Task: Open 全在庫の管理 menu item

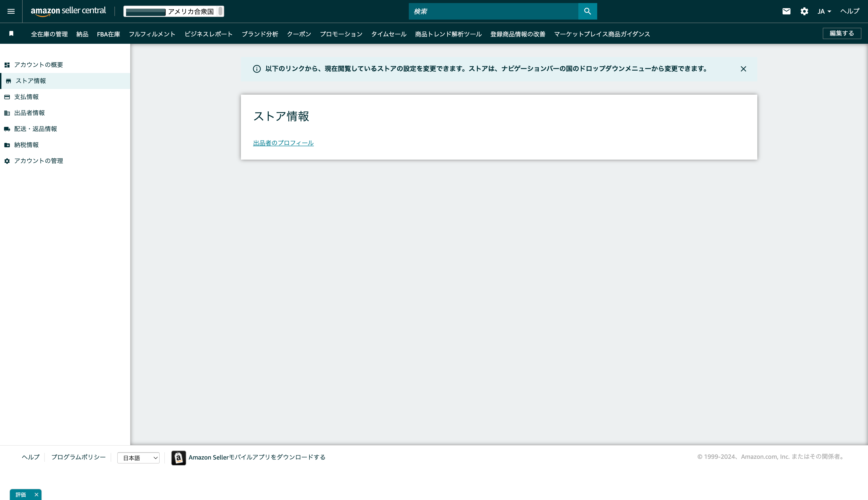Action: 49,34
